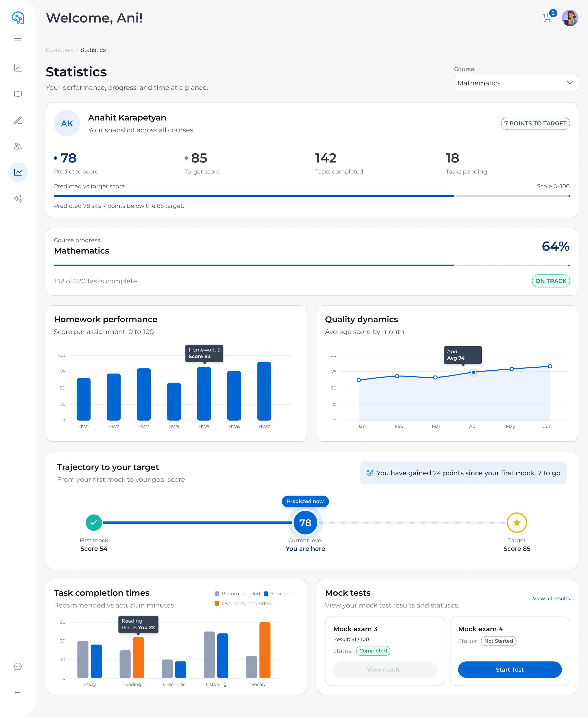This screenshot has width=588, height=717.
Task: Open the hamburger menu in sidebar
Action: [18, 39]
